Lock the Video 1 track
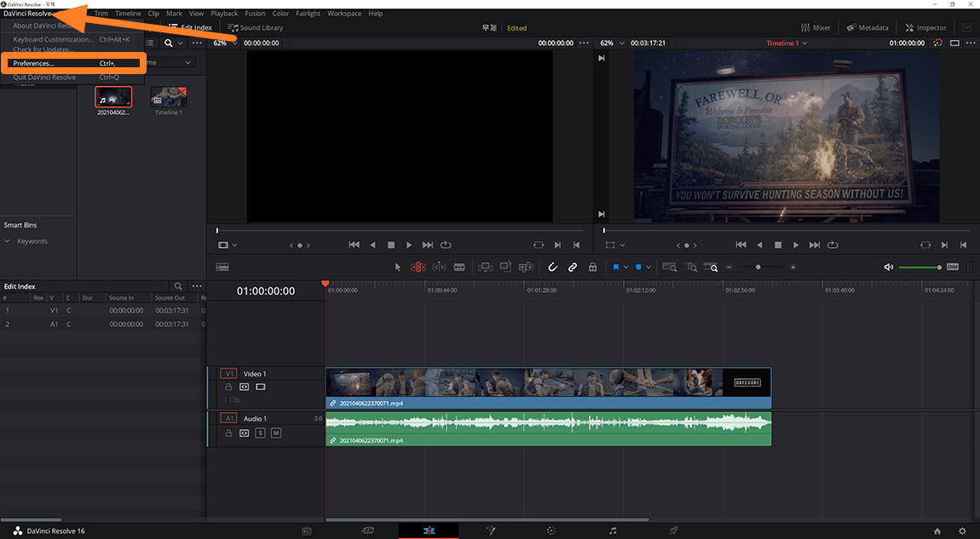Screen dimensions: 980x539 pyautogui.click(x=228, y=387)
